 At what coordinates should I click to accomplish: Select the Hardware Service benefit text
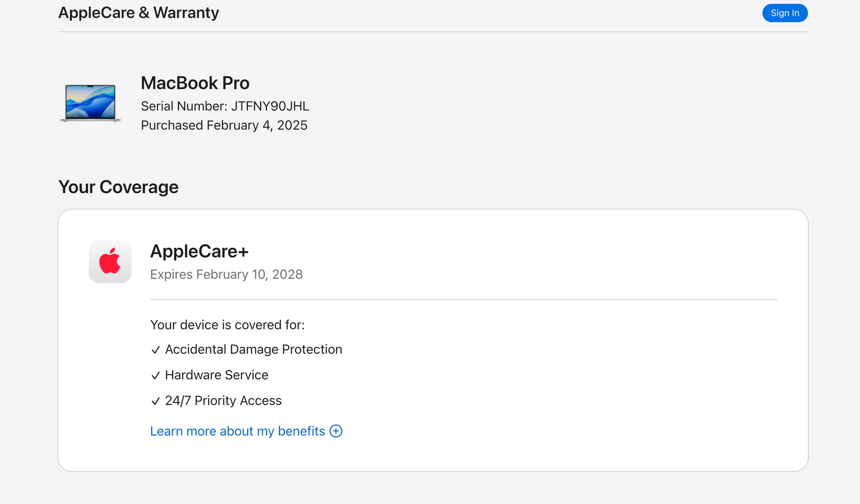[x=217, y=375]
